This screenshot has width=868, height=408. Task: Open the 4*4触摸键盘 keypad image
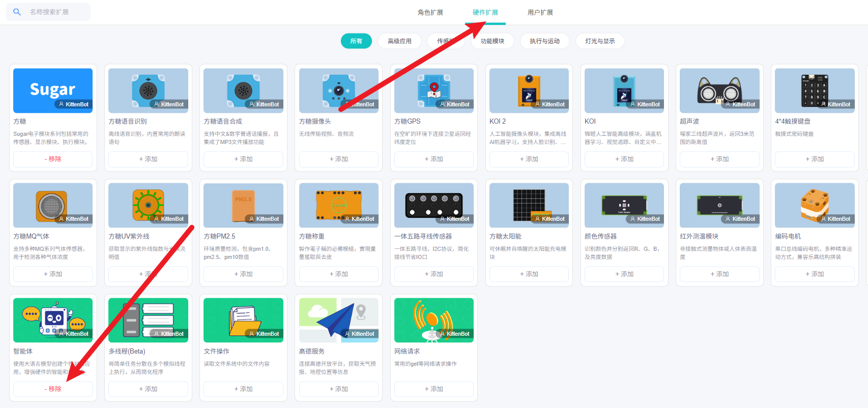pos(815,91)
